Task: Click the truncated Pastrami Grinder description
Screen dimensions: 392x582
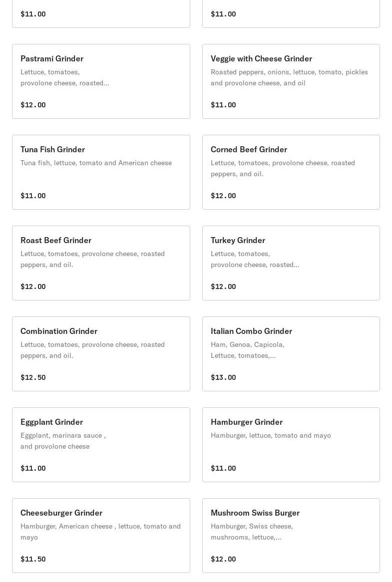Action: coord(64,77)
